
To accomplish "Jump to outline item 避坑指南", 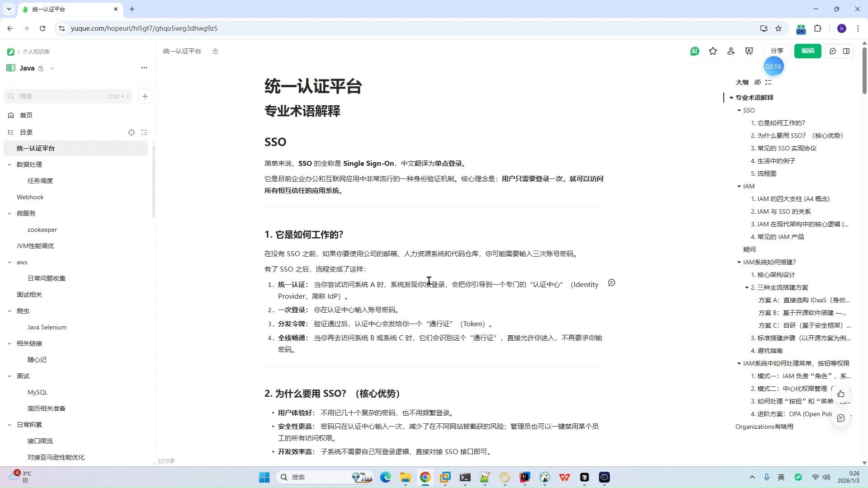I will [x=767, y=351].
